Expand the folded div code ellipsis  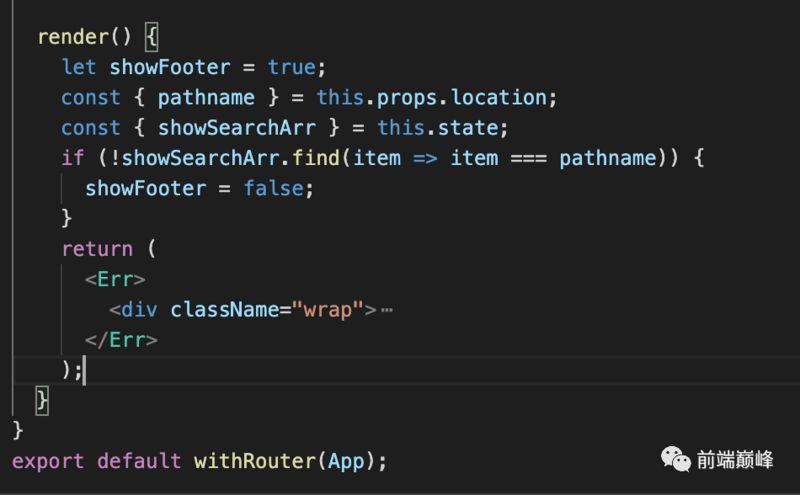click(x=387, y=310)
